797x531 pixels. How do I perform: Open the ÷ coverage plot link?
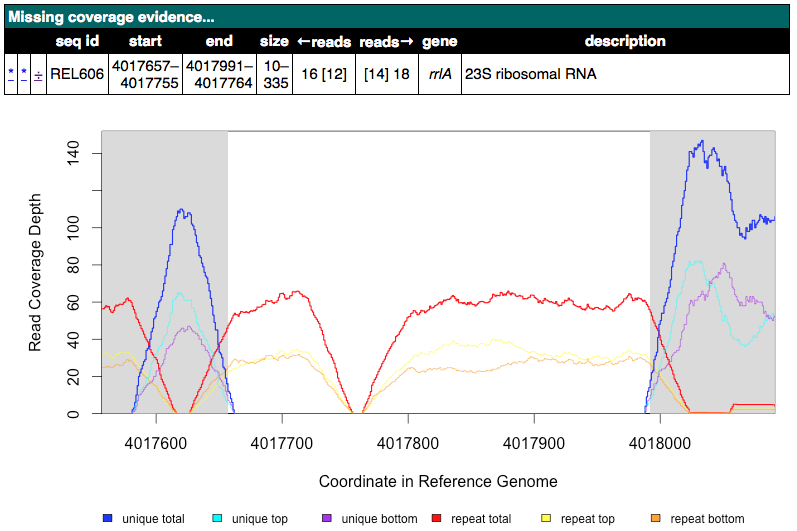[x=38, y=75]
